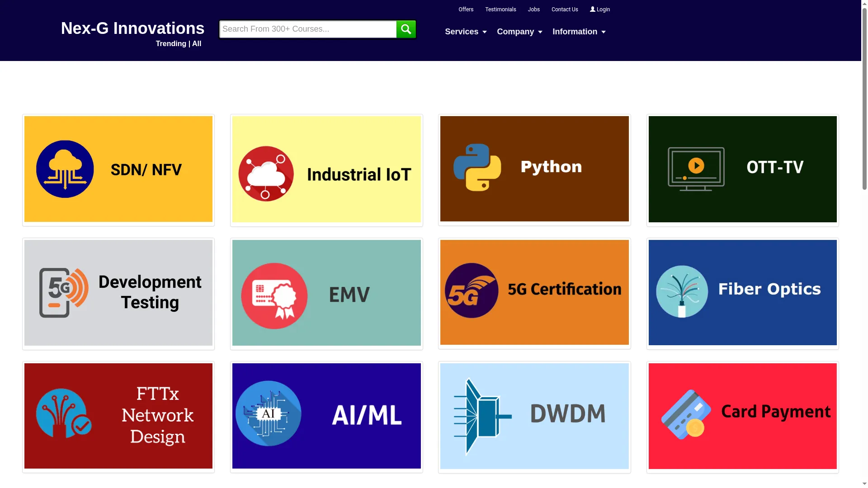Click the Card Payment credit card icon

(686, 414)
